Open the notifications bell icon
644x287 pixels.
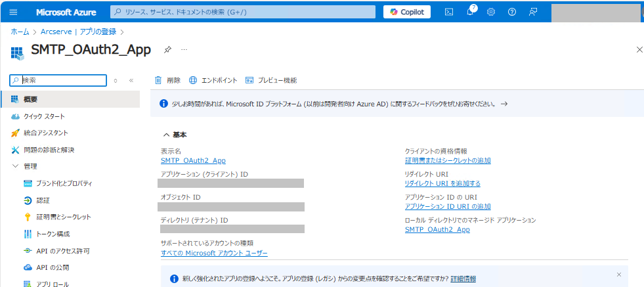coord(471,12)
